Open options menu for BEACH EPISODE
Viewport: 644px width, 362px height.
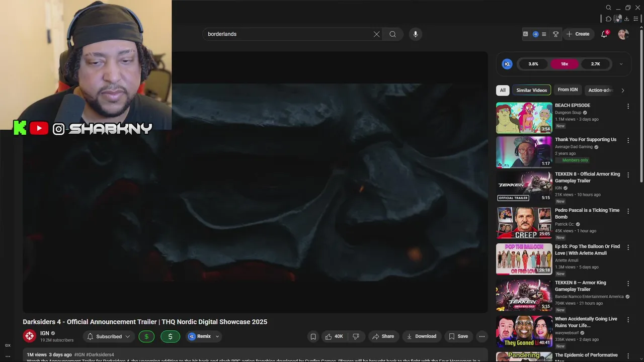pyautogui.click(x=628, y=106)
